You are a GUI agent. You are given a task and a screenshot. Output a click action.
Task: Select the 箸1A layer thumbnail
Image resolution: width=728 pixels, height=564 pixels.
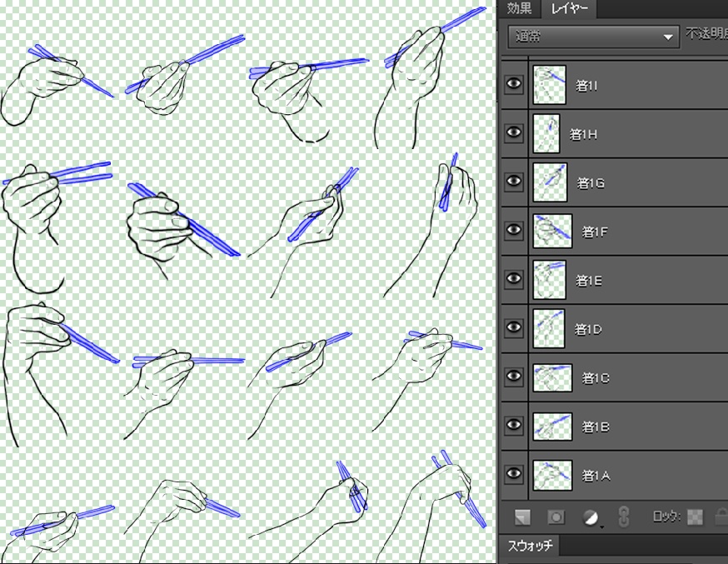tap(552, 476)
